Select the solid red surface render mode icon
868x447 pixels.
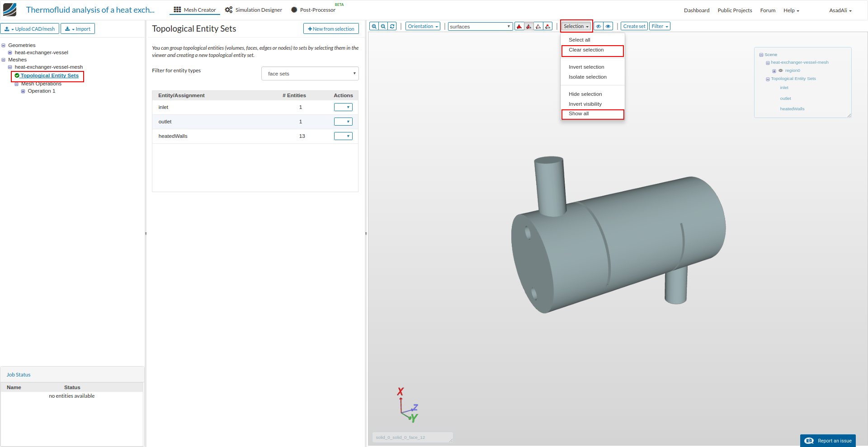tap(519, 26)
